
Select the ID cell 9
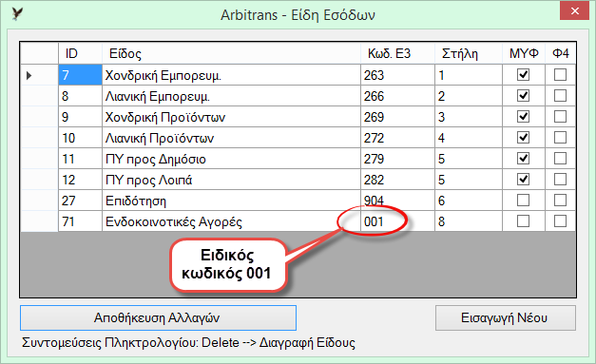point(80,117)
